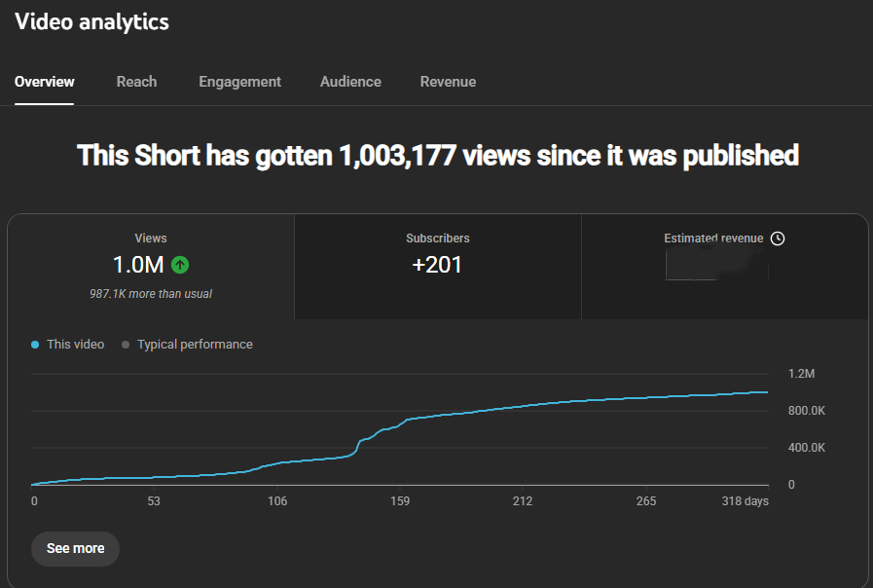Click the '800.0K' y-axis label
The image size is (873, 588).
tap(807, 411)
